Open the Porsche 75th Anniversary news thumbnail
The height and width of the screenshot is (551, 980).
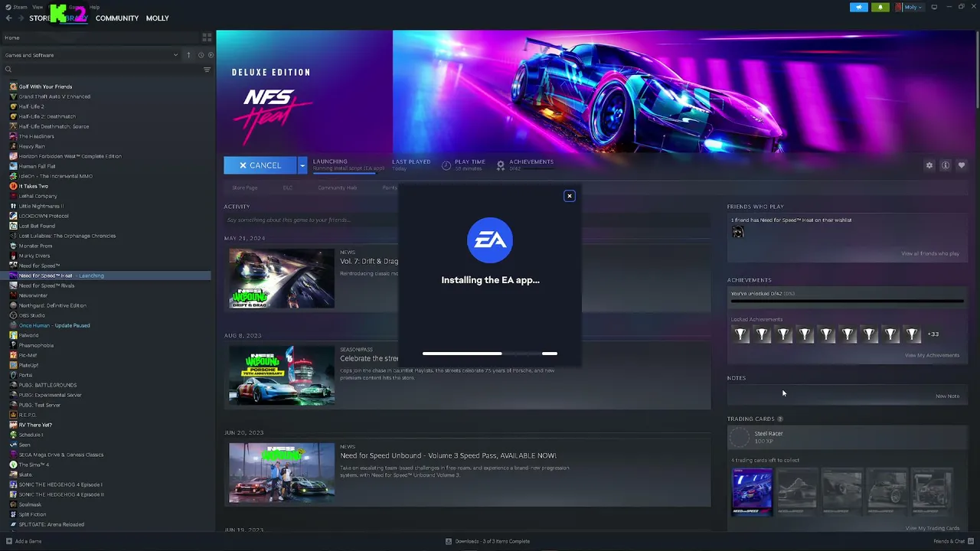(x=282, y=376)
